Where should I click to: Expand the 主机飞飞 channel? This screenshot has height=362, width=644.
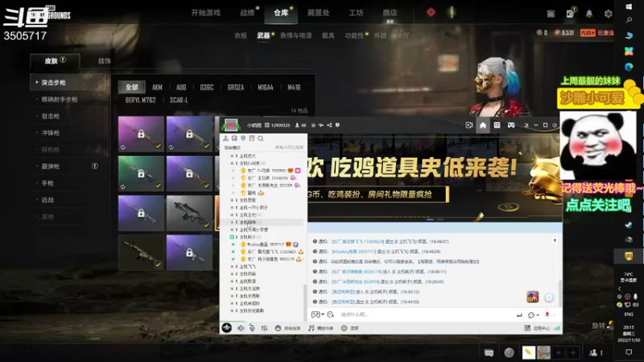click(x=232, y=267)
